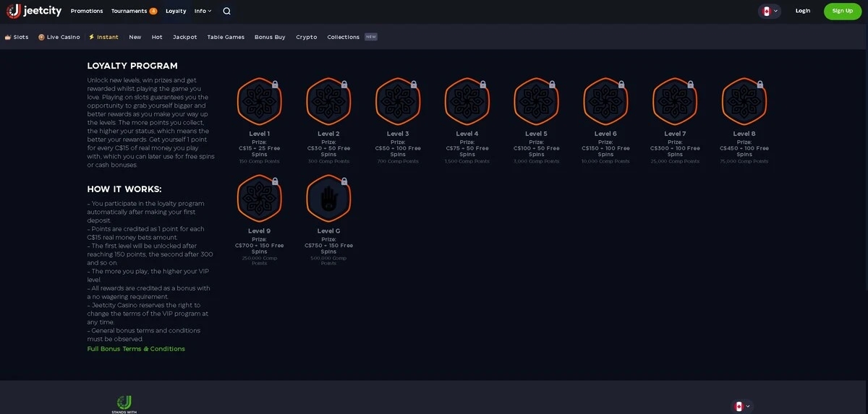The height and width of the screenshot is (414, 868).
Task: Click the Level 8 locked badge
Action: click(744, 102)
